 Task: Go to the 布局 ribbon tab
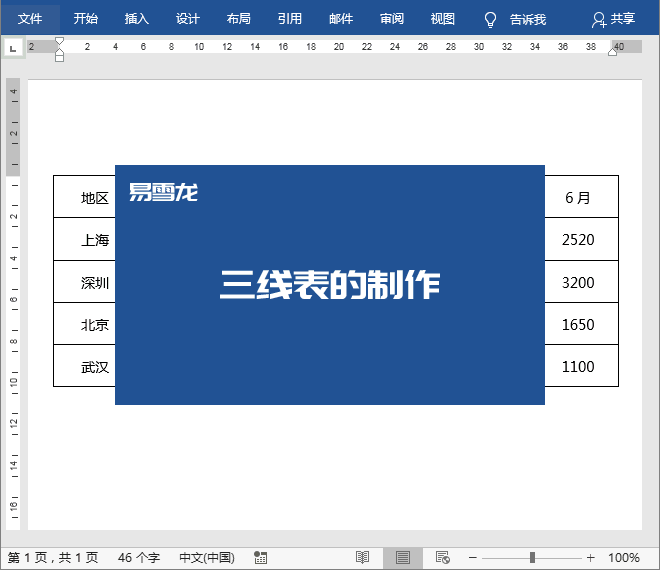(239, 19)
